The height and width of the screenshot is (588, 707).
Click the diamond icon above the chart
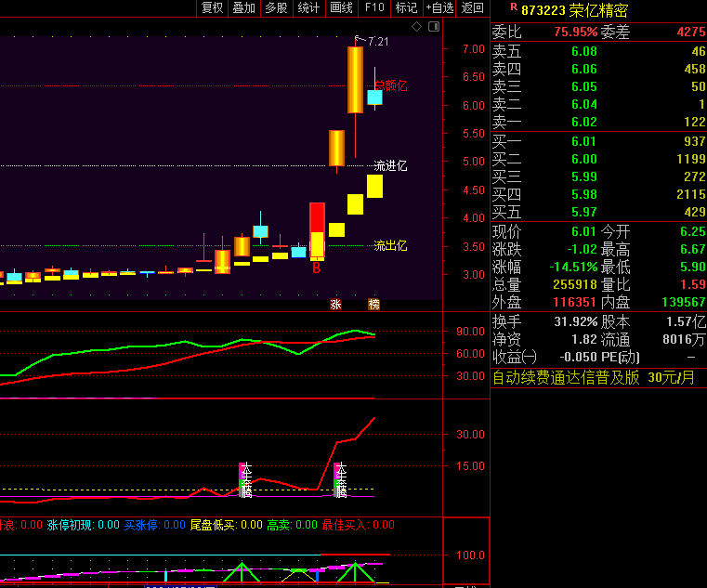coord(416,28)
